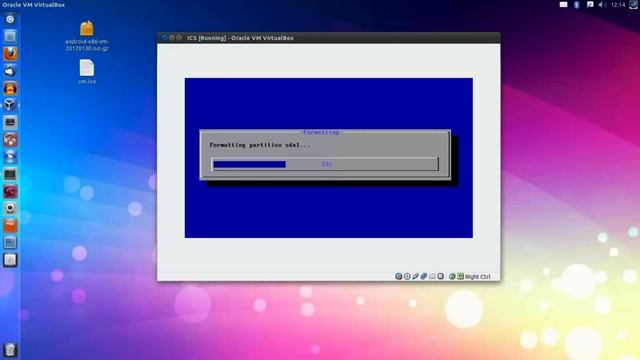Viewport: 640px width, 360px height.
Task: Click the "Formatting partition sda1..." text
Action: pos(260,145)
